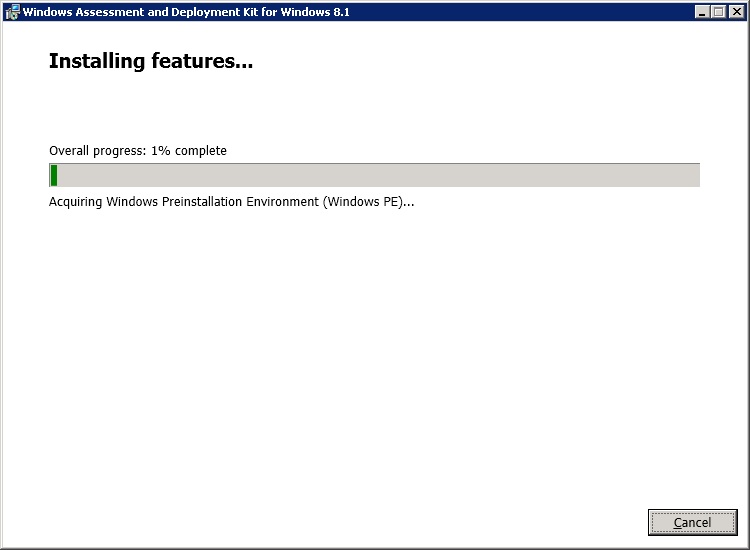This screenshot has width=750, height=550.
Task: Click the "Overall progress" label text
Action: 96,151
